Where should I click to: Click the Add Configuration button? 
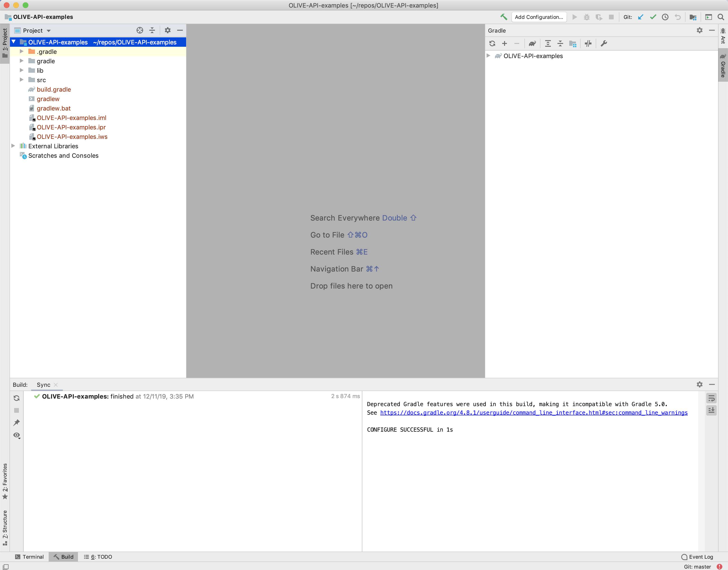coord(539,17)
